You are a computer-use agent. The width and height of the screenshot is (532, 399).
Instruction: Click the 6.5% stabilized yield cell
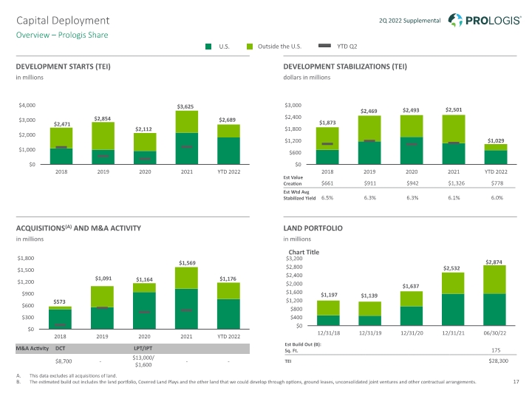327,198
